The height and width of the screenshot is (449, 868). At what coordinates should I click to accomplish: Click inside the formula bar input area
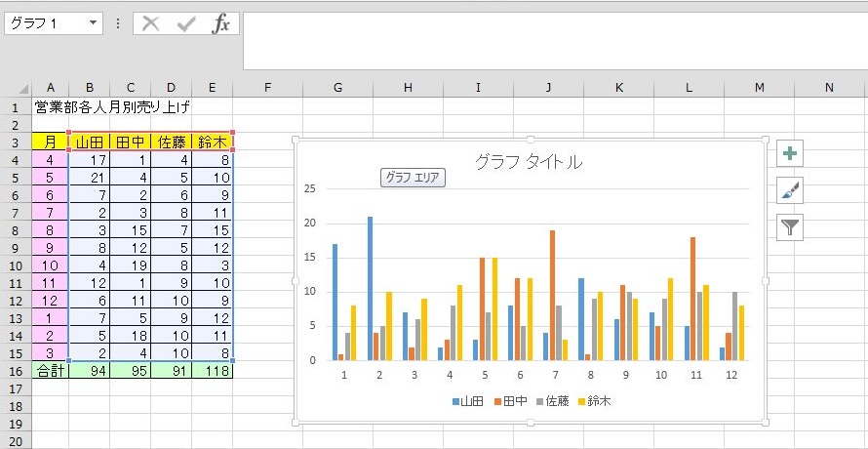546,39
